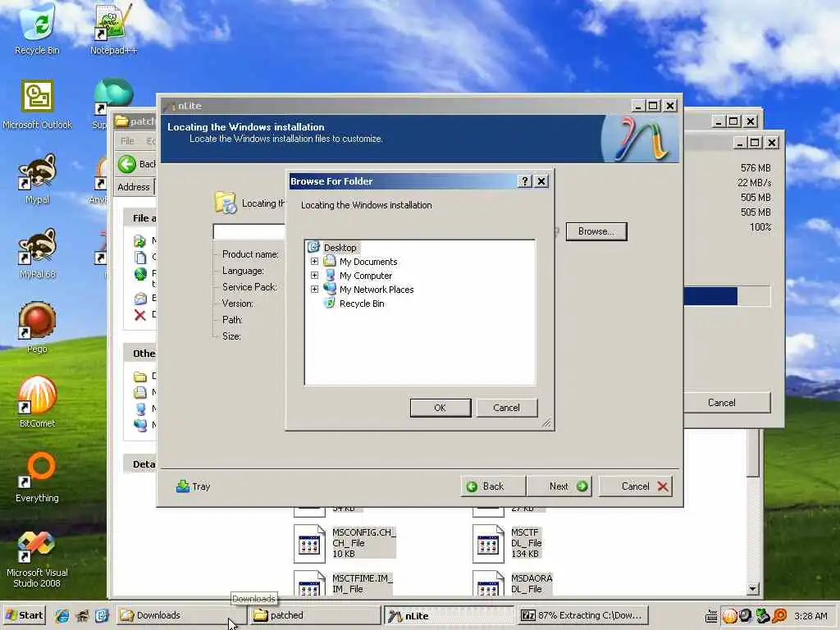
Task: Click the help question mark in Browse For Folder
Action: coord(524,181)
